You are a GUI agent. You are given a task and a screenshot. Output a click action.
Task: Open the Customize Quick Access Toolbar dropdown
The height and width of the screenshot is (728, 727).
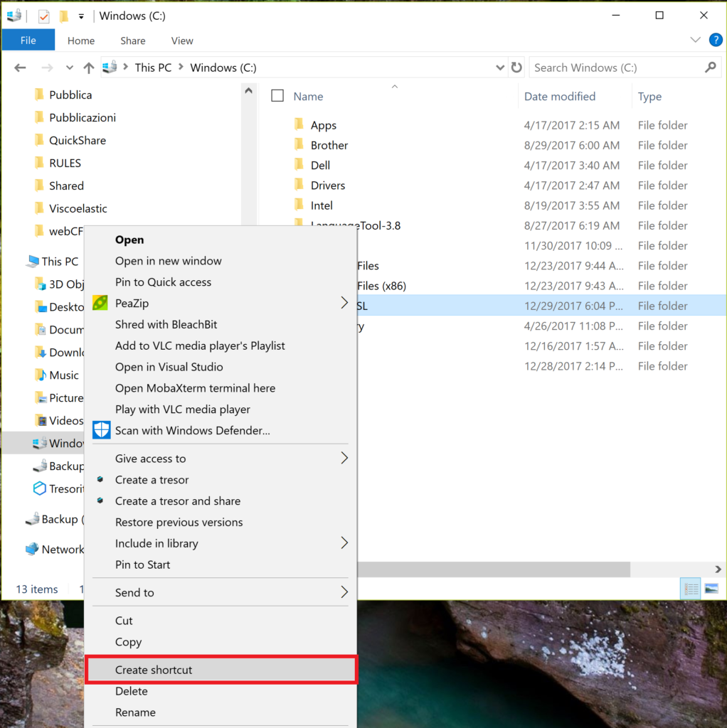click(x=80, y=15)
